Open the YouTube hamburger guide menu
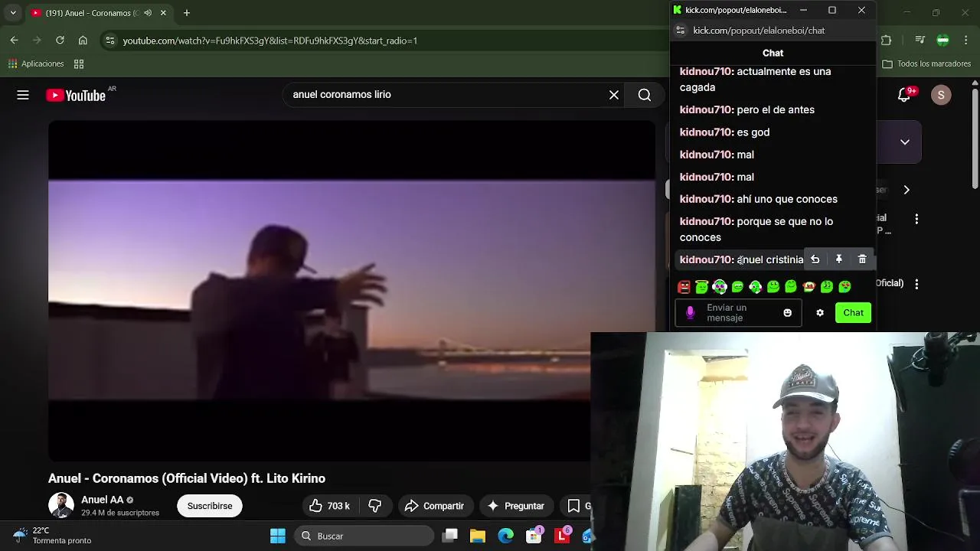The width and height of the screenshot is (980, 551). point(23,95)
